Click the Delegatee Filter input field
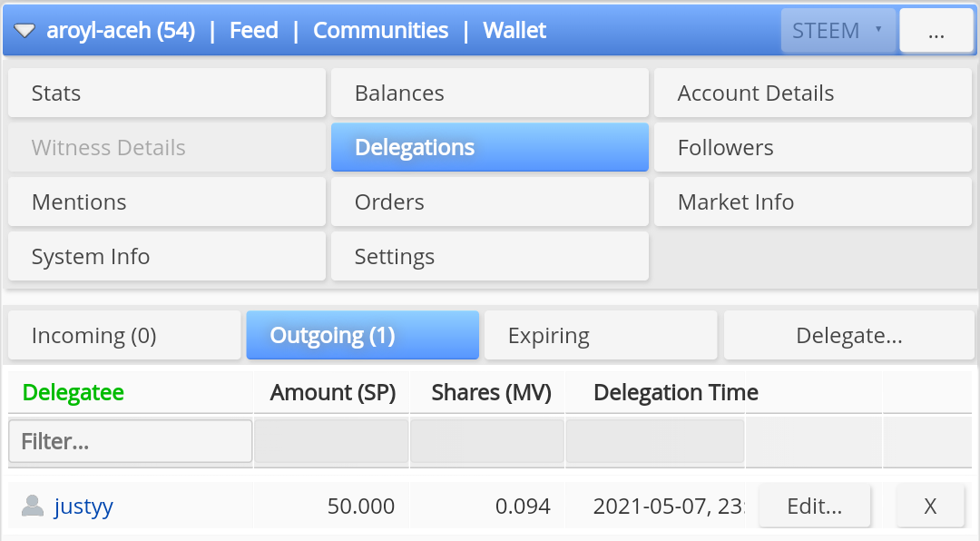 [x=131, y=442]
